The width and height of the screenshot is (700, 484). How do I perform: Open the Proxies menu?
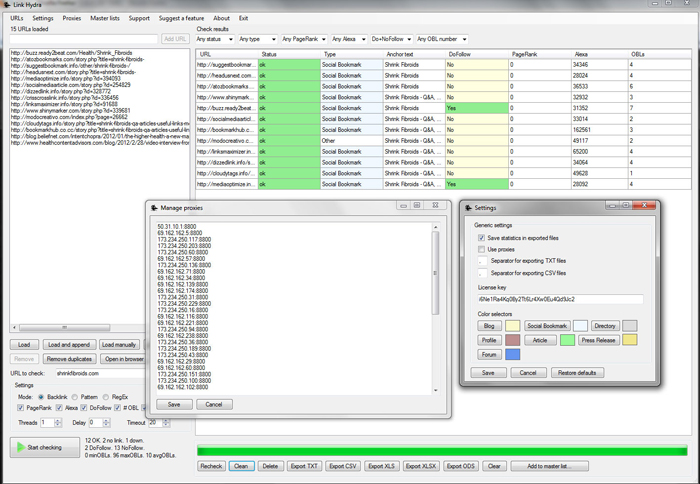pyautogui.click(x=72, y=18)
